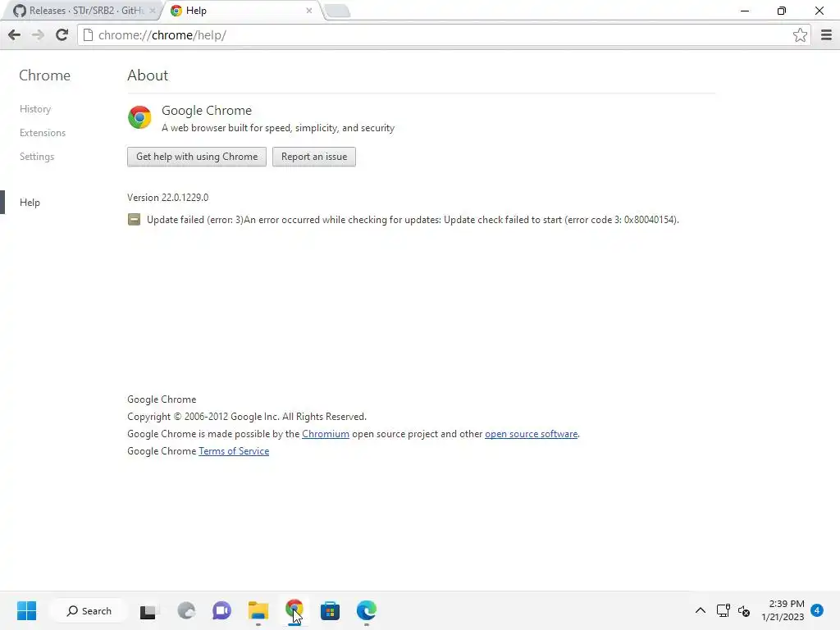
Task: Open Settings from the Chrome sidebar
Action: pyautogui.click(x=37, y=157)
